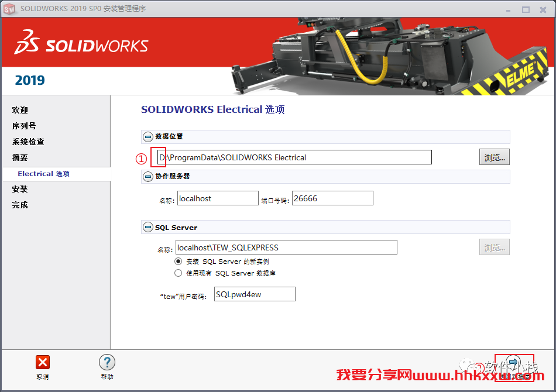This screenshot has width=556, height=392.
Task: Click the blue next arrow install icon
Action: pos(513,363)
